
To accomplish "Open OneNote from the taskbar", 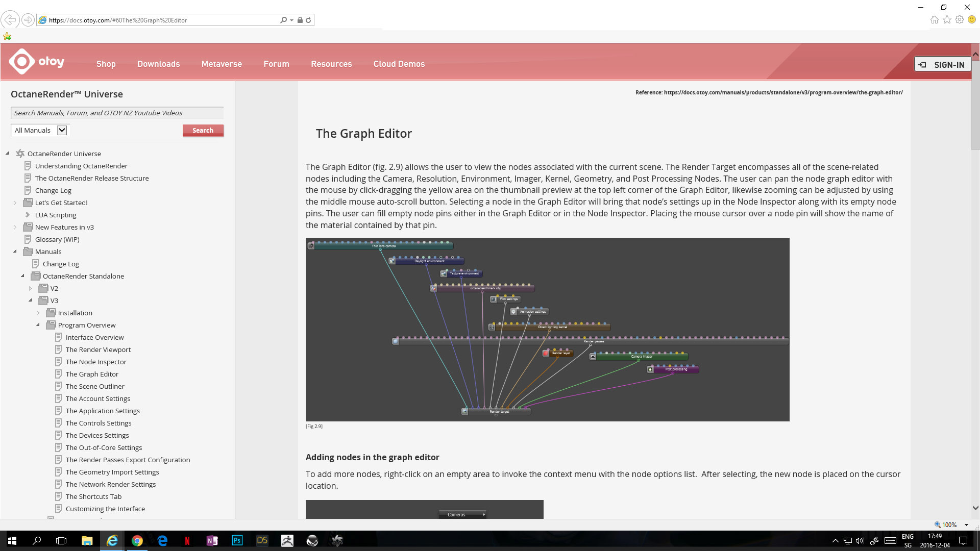I will coord(212,540).
